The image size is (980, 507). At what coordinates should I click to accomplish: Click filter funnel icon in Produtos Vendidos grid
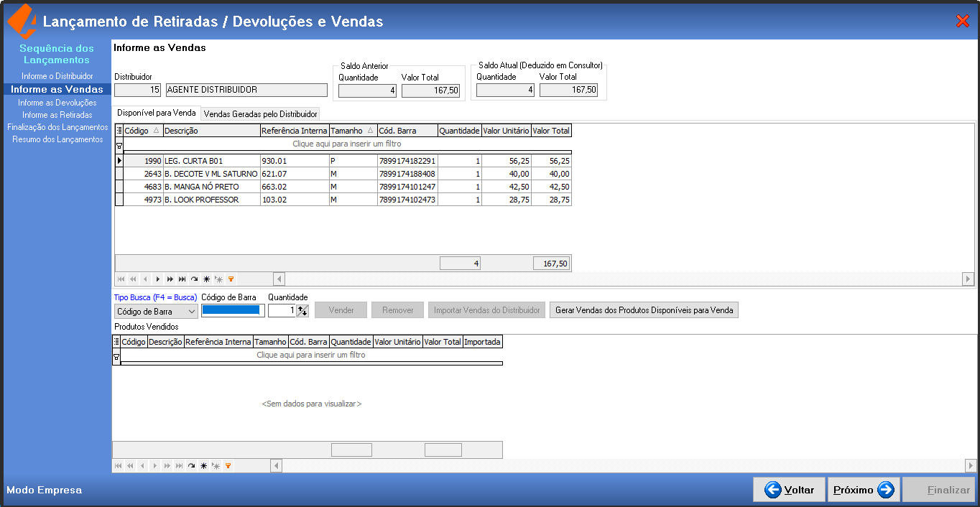click(116, 356)
